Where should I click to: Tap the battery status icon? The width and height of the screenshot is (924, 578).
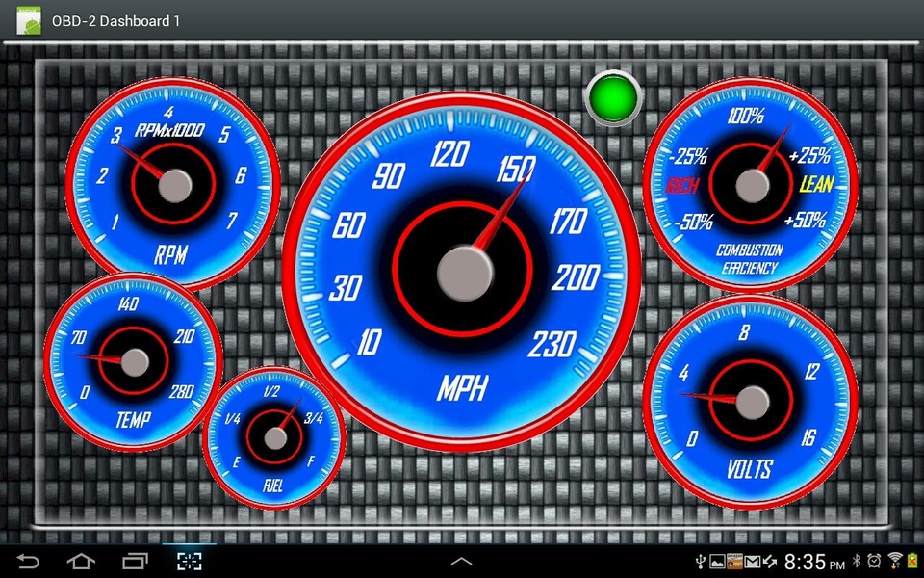(912, 562)
